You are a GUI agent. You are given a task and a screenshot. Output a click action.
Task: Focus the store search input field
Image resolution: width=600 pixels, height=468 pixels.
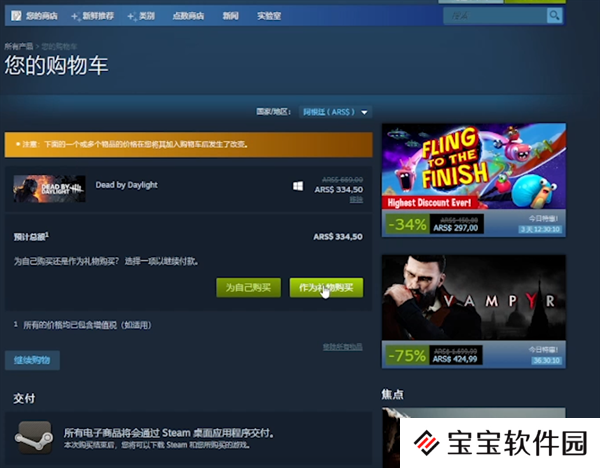click(x=495, y=16)
